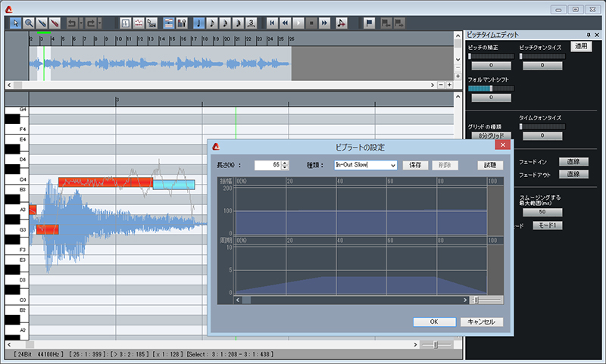Open the redo history dropdown arrow
Viewport: 606px width, 364px height.
tap(100, 23)
